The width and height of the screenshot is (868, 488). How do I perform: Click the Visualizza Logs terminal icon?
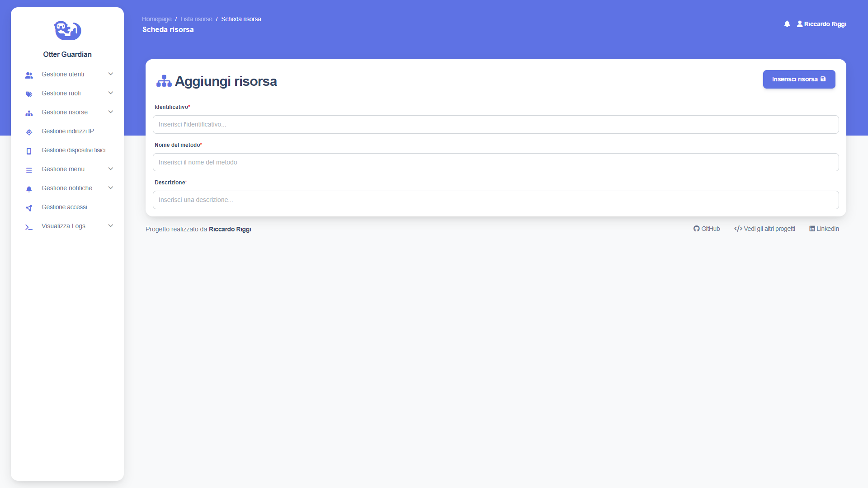[29, 227]
